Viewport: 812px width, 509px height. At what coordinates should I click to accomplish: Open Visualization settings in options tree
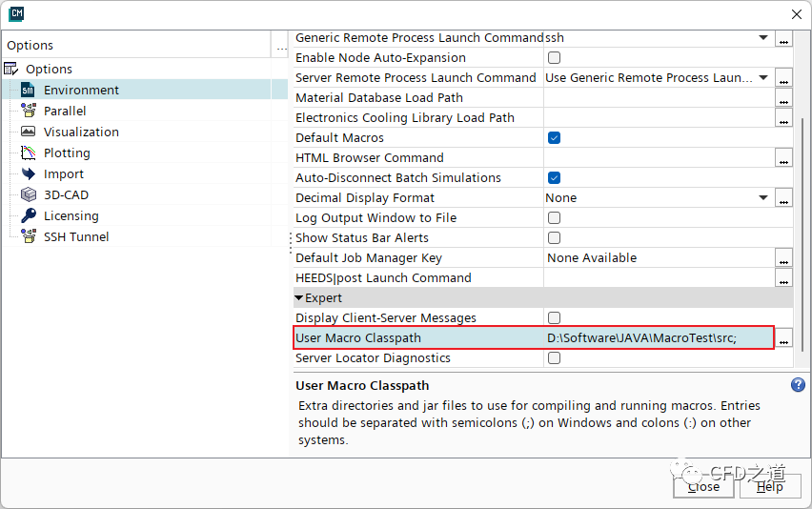point(81,132)
